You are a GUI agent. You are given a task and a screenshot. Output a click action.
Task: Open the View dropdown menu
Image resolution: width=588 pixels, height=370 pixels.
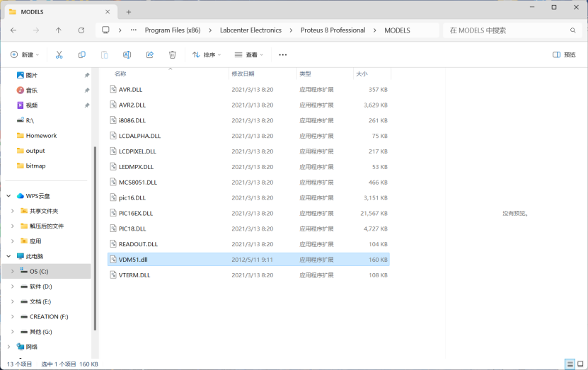click(248, 54)
